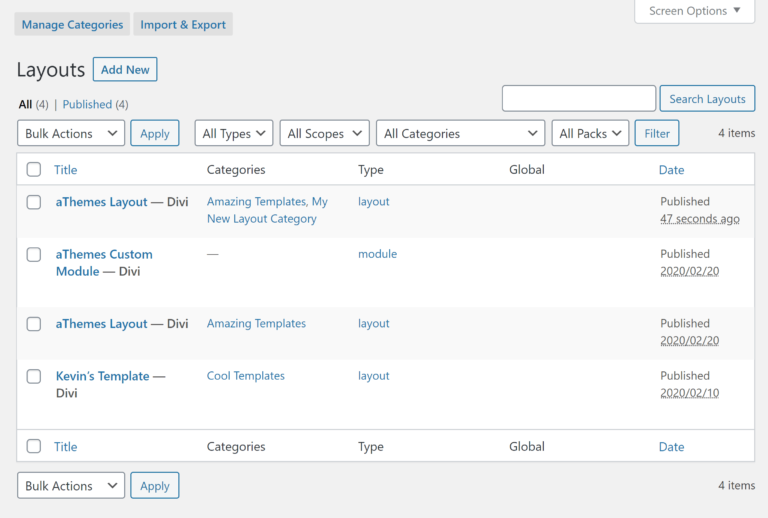This screenshot has width=768, height=518.
Task: Open the top Bulk Actions dropdown
Action: (x=71, y=134)
